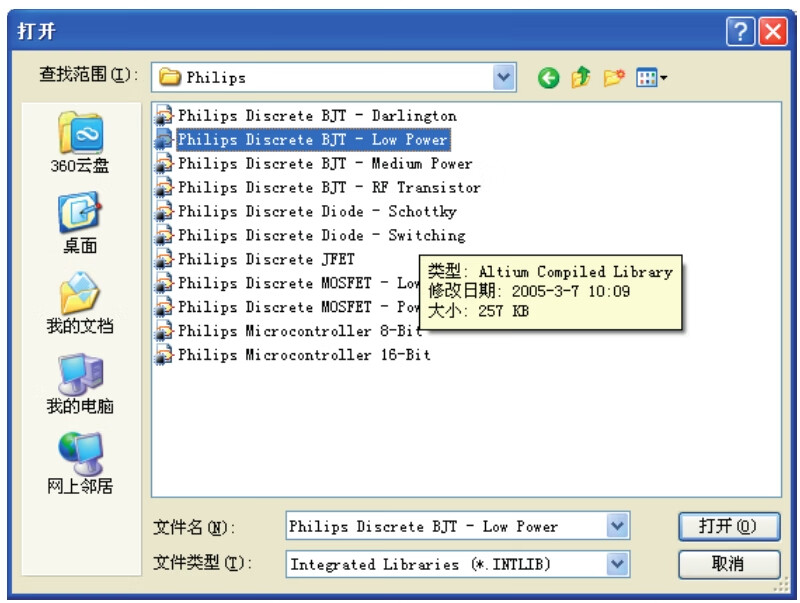800x603 pixels.
Task: Select Philips Discrete JFET
Action: [x=266, y=260]
